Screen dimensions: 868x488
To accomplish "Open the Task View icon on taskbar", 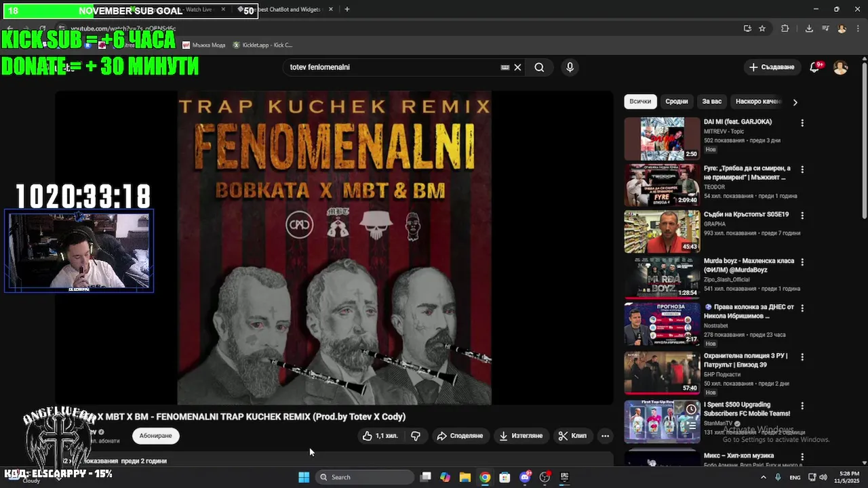I will tap(425, 477).
